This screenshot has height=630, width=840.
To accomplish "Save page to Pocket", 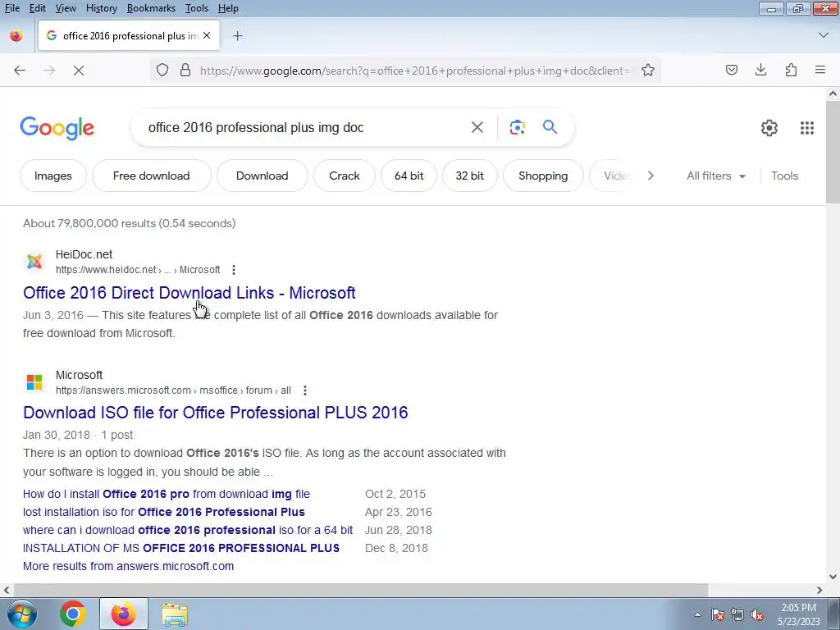I will 732,70.
